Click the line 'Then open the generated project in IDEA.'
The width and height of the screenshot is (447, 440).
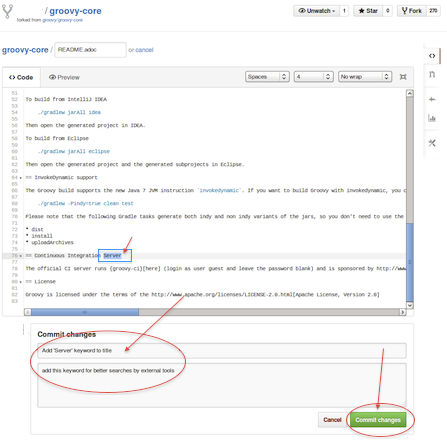(x=85, y=125)
